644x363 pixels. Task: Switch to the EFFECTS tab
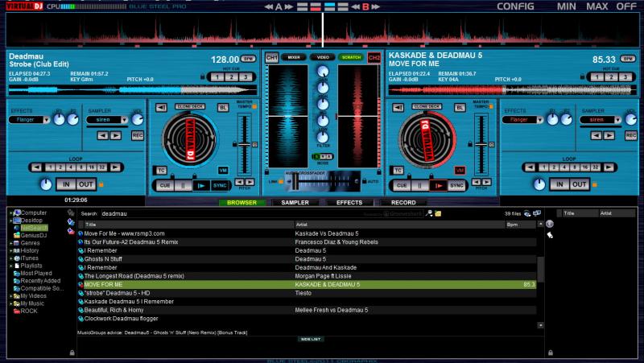(x=349, y=203)
